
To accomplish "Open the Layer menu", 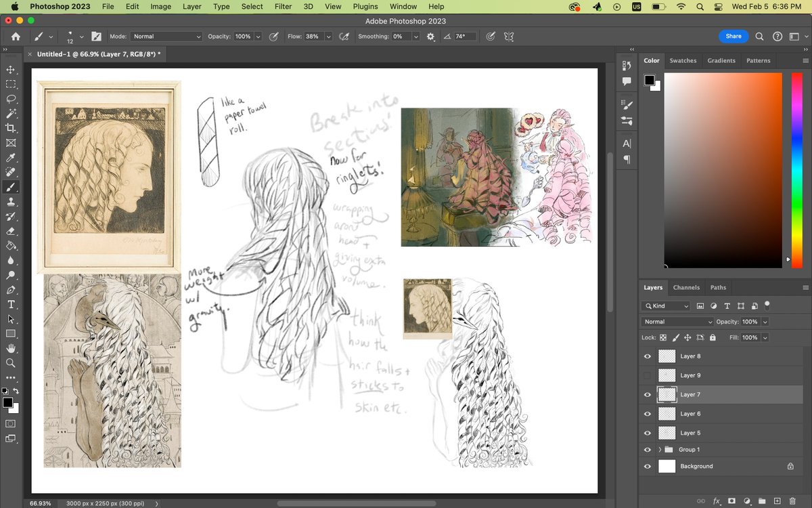I will coord(192,6).
